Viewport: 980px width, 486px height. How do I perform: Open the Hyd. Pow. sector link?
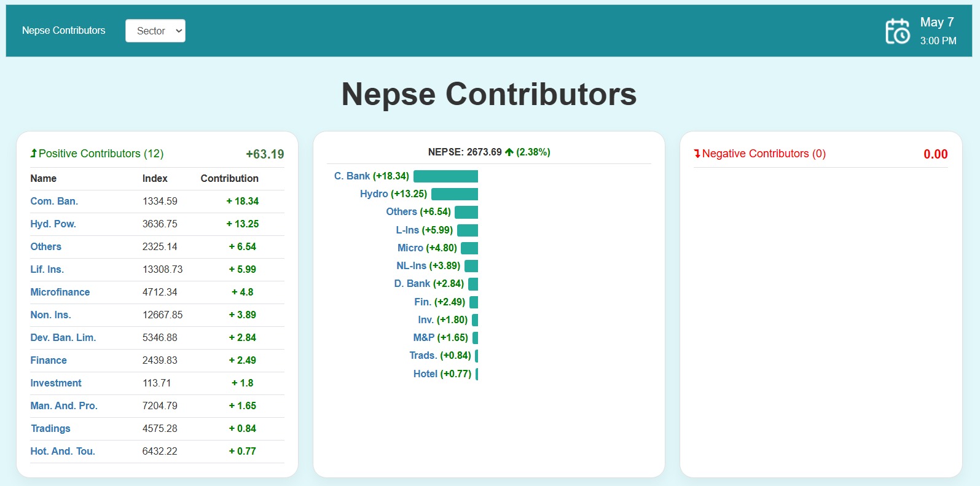pyautogui.click(x=53, y=224)
